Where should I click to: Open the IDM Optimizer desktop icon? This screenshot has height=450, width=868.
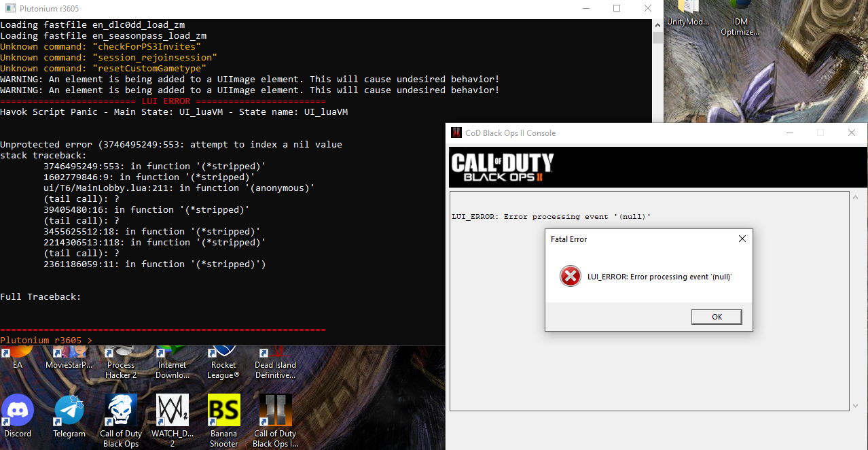coord(740,18)
